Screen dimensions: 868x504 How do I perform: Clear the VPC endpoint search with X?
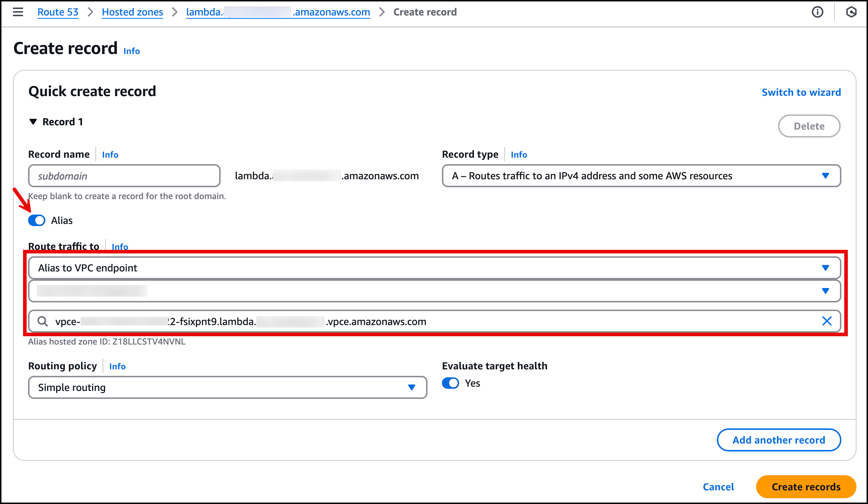[x=827, y=321]
